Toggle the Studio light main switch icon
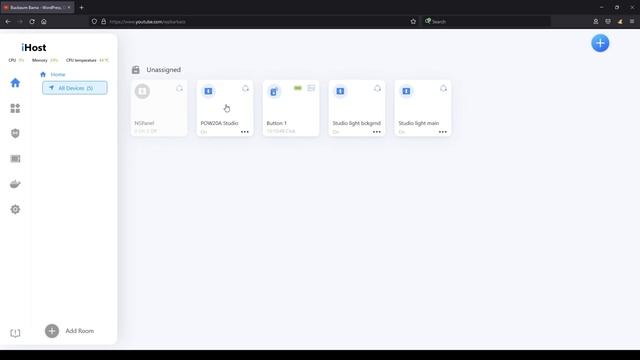The image size is (640, 360). 406,91
